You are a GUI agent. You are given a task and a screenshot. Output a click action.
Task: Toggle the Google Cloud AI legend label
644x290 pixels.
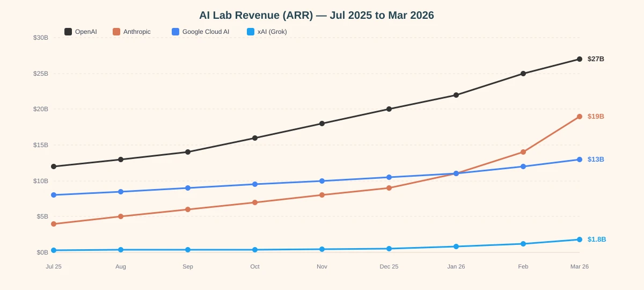tap(206, 32)
